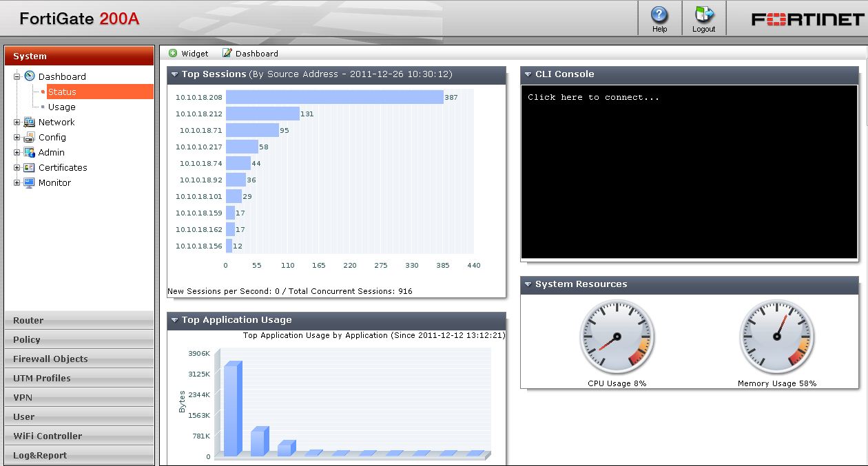The height and width of the screenshot is (466, 868).
Task: Click the Dashboard edit pencil icon
Action: click(227, 53)
